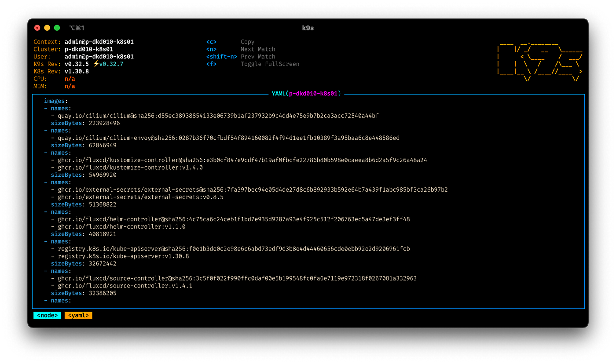Click the images: key line
Viewport: 616px width, 364px height.
(x=56, y=101)
